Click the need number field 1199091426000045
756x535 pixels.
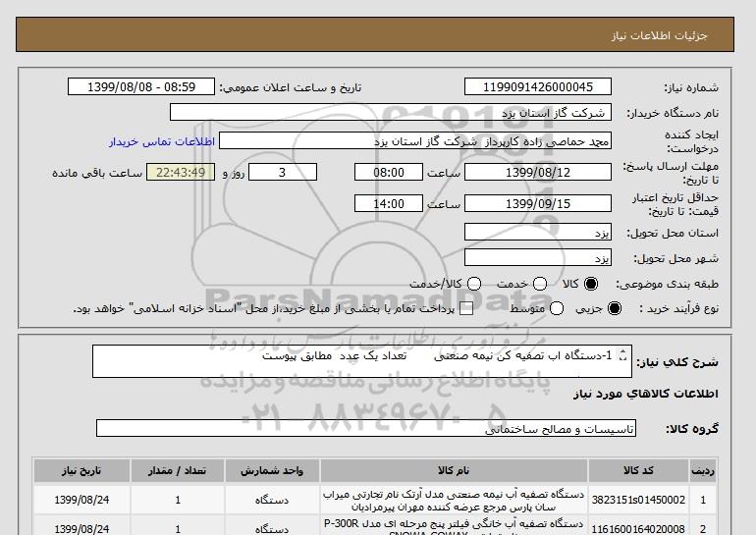[x=538, y=86]
